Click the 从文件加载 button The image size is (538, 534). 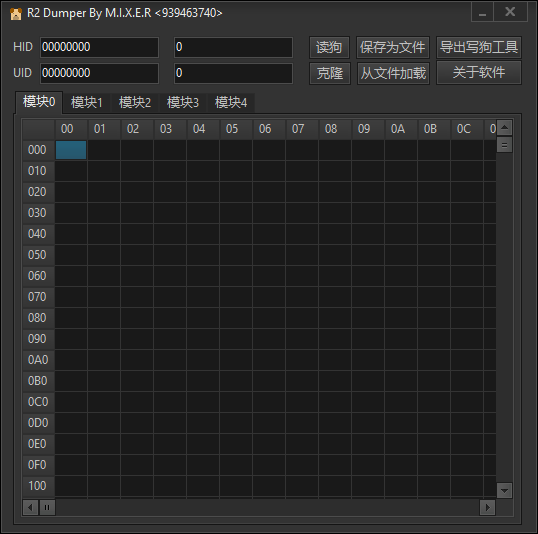393,73
